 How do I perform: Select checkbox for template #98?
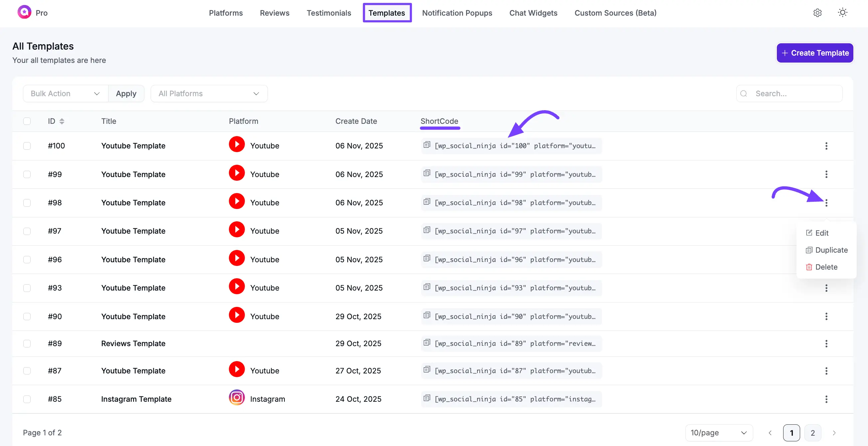[x=27, y=203]
